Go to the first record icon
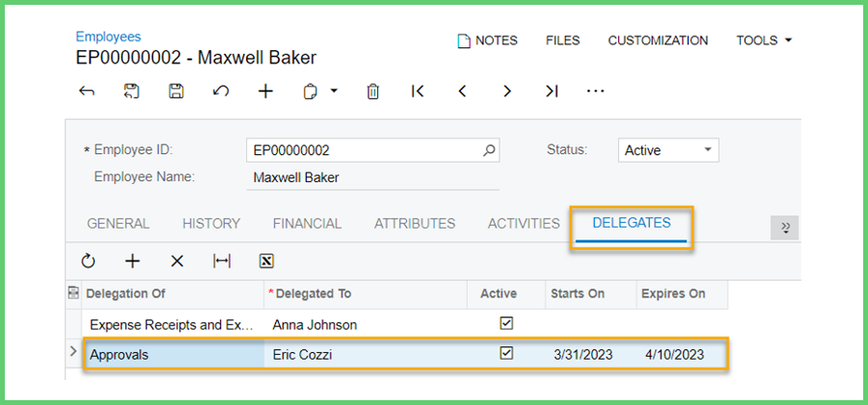The width and height of the screenshot is (868, 405). point(418,92)
